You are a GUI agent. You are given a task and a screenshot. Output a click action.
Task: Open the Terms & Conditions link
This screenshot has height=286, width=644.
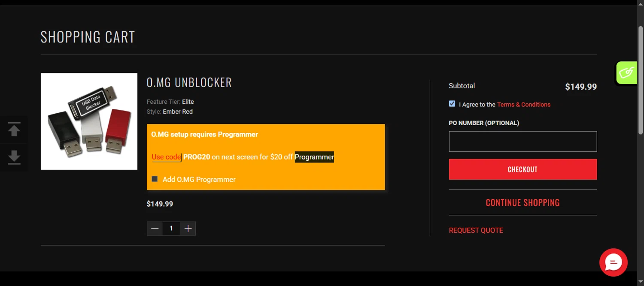(x=524, y=105)
